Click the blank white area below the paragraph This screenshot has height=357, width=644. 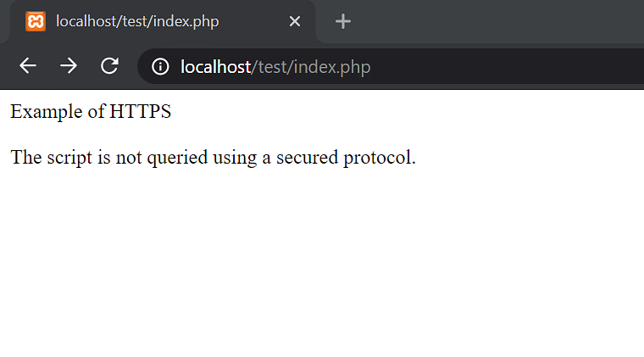click(x=322, y=263)
